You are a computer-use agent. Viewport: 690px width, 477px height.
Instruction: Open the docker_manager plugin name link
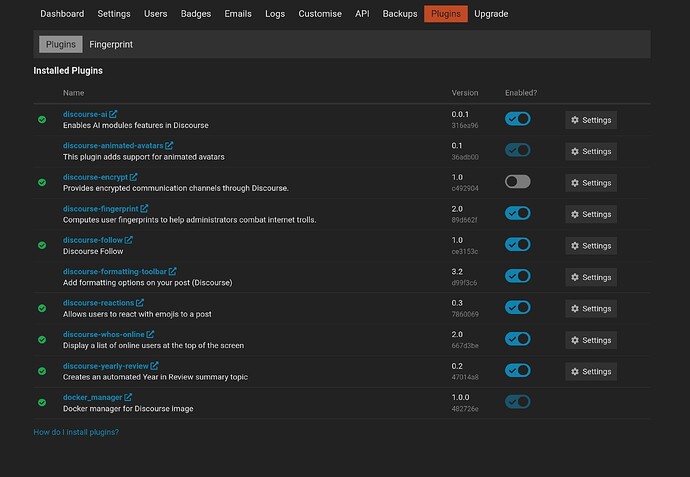tap(92, 397)
